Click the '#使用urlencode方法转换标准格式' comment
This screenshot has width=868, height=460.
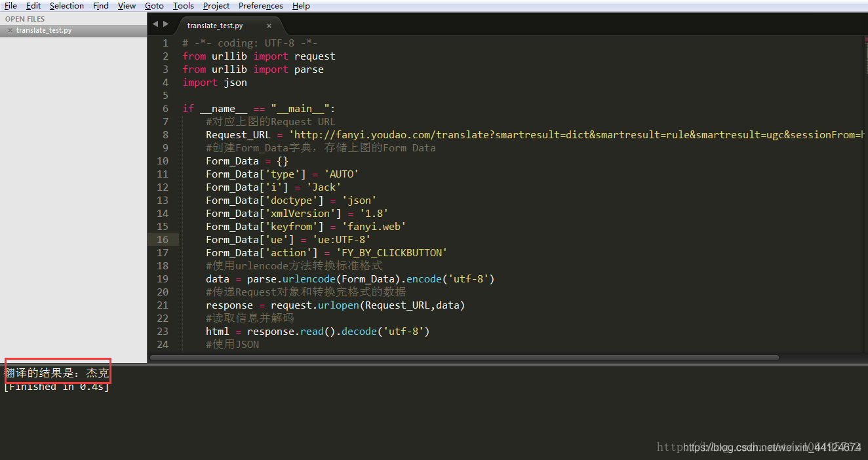pyautogui.click(x=294, y=266)
